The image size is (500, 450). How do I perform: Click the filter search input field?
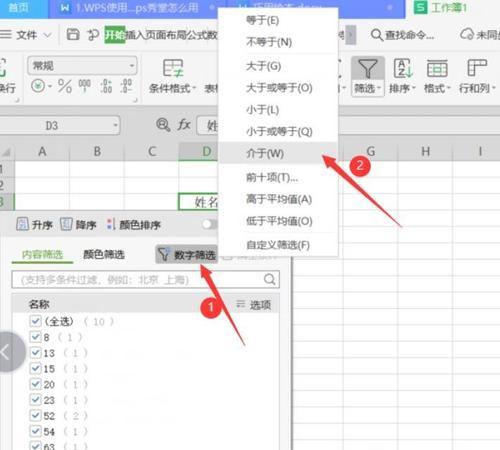(x=145, y=279)
